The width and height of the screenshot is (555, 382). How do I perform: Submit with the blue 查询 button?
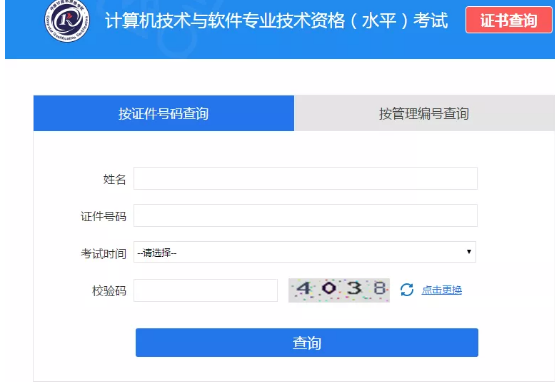pos(307,342)
